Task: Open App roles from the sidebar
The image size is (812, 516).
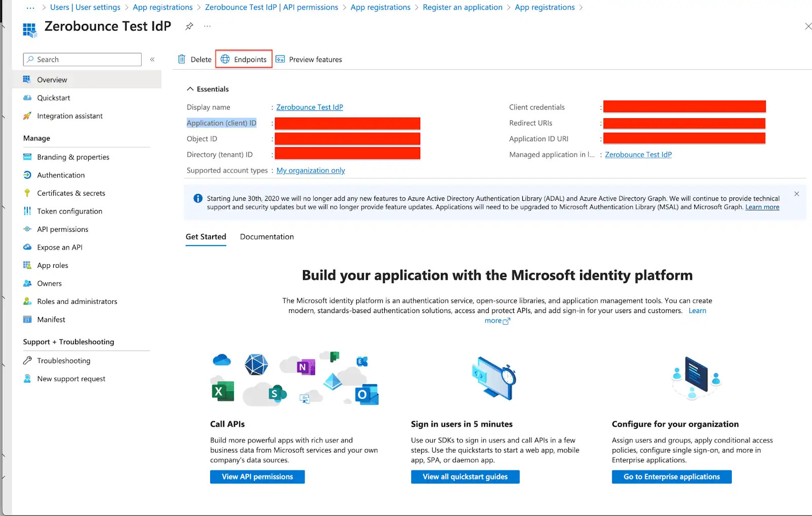Action: (x=53, y=265)
